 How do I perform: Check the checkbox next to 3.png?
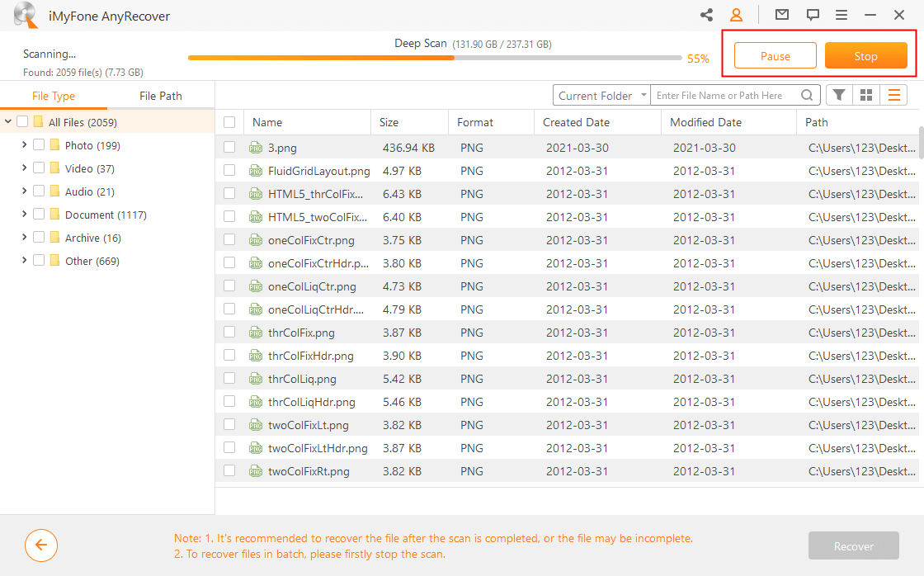(x=231, y=149)
